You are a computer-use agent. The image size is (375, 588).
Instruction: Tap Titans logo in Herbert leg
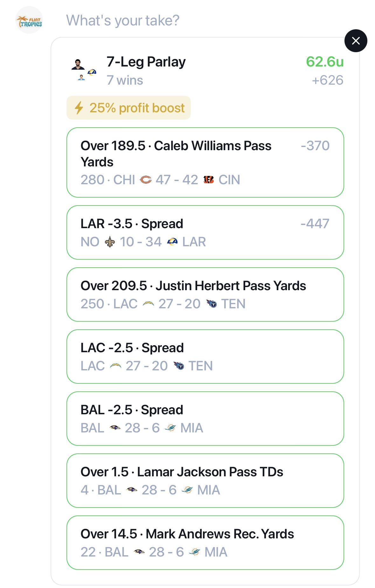[211, 304]
